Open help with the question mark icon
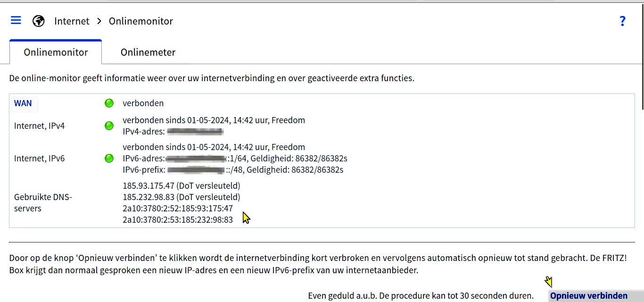 pyautogui.click(x=622, y=21)
